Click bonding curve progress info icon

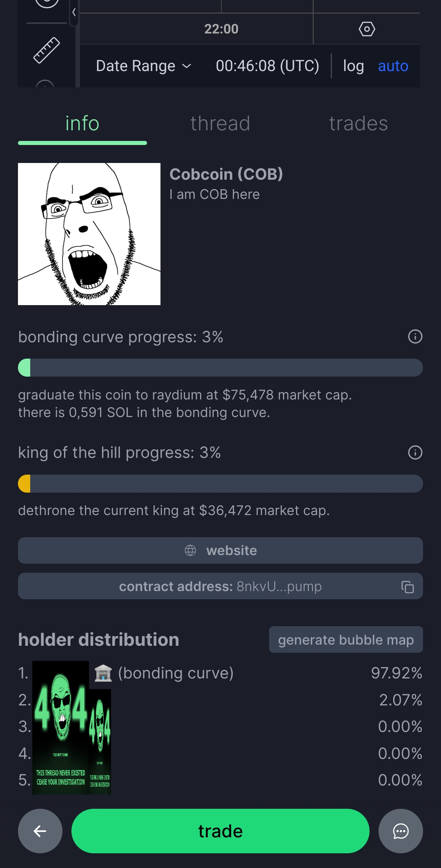pyautogui.click(x=415, y=337)
